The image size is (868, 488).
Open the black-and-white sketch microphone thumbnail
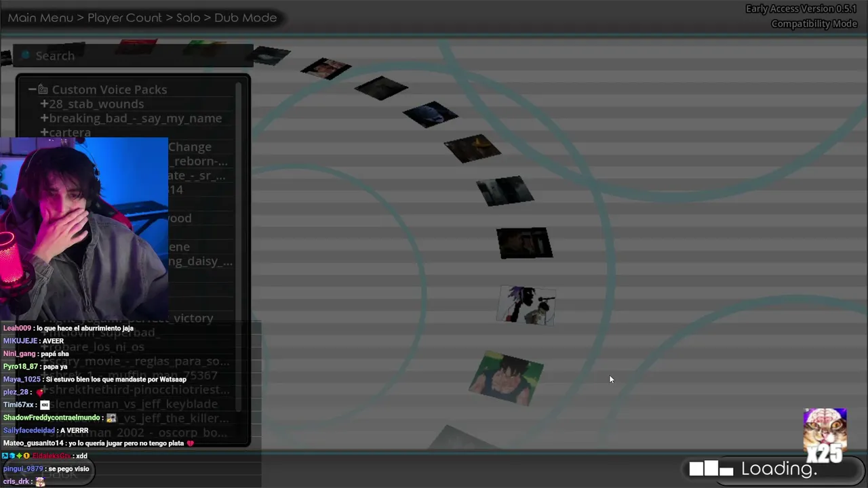(x=527, y=305)
